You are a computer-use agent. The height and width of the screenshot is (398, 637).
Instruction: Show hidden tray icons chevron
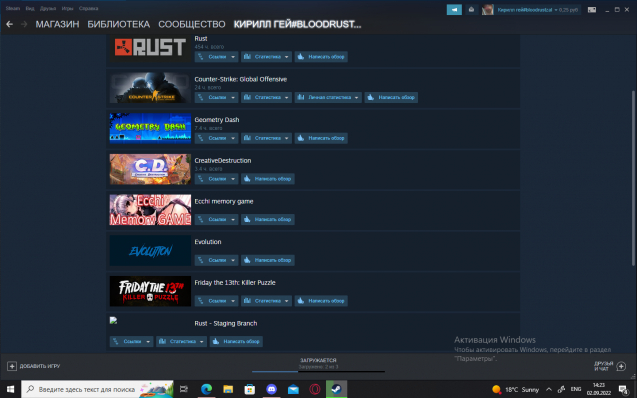click(x=548, y=389)
